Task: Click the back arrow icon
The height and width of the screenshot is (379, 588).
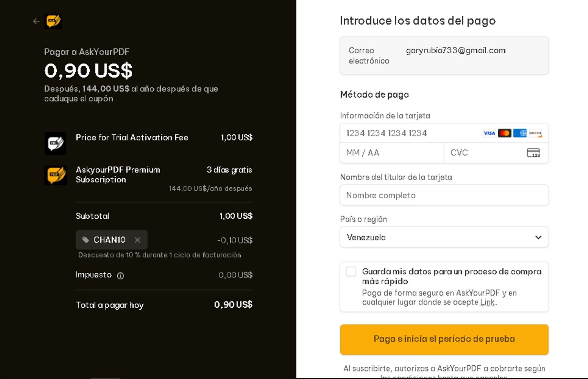Action: point(36,21)
